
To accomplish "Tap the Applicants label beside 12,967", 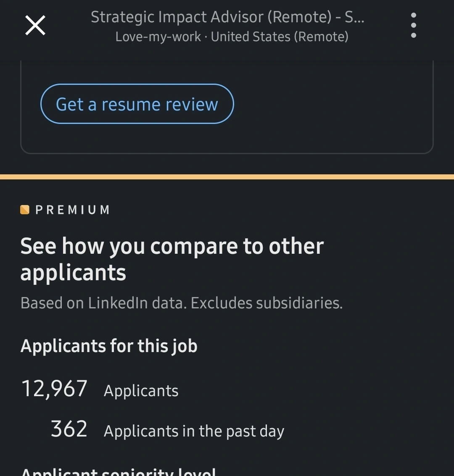I will tap(141, 391).
